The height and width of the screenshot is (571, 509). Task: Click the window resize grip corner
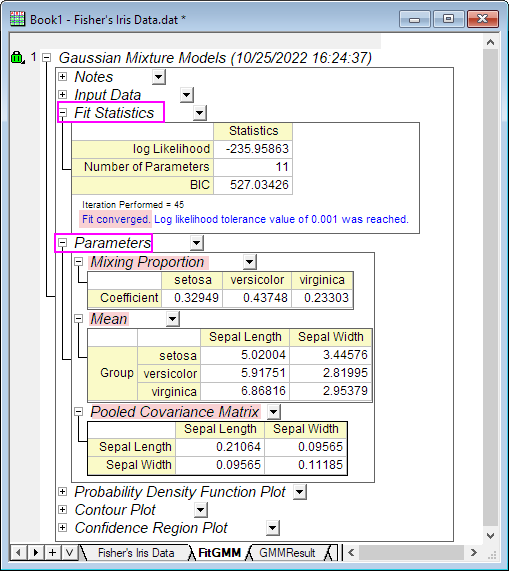coord(492,554)
